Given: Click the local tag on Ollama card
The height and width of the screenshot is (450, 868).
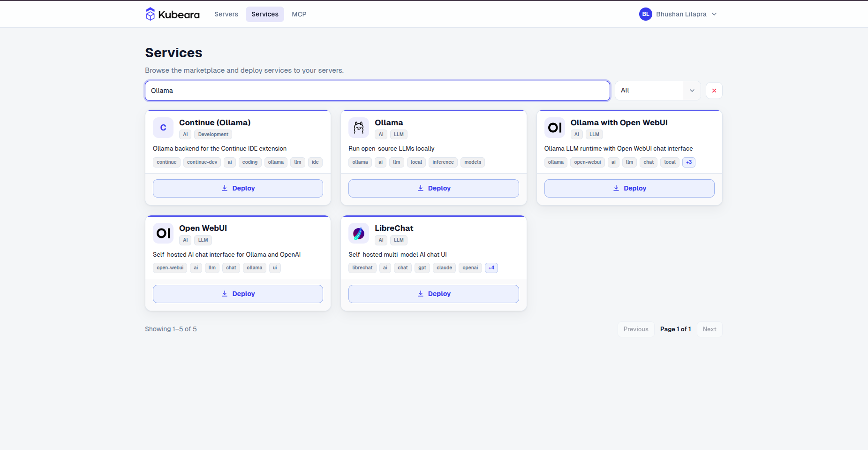Looking at the screenshot, I should coord(416,162).
